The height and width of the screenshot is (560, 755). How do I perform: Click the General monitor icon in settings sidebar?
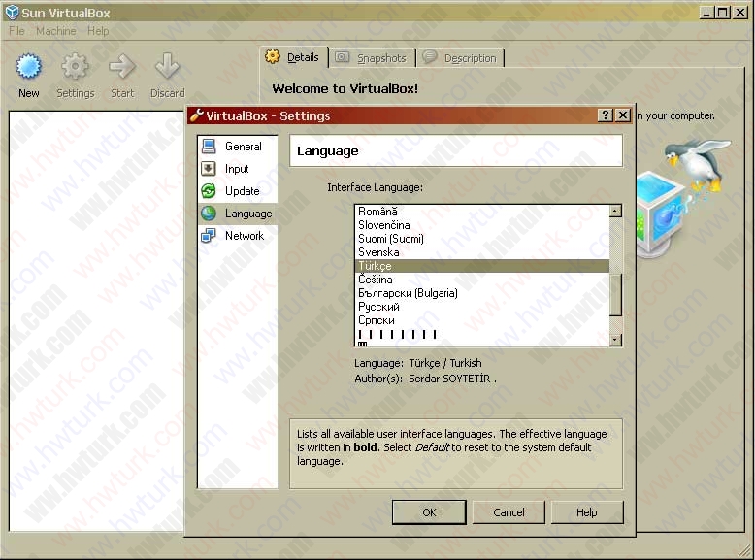(x=209, y=147)
